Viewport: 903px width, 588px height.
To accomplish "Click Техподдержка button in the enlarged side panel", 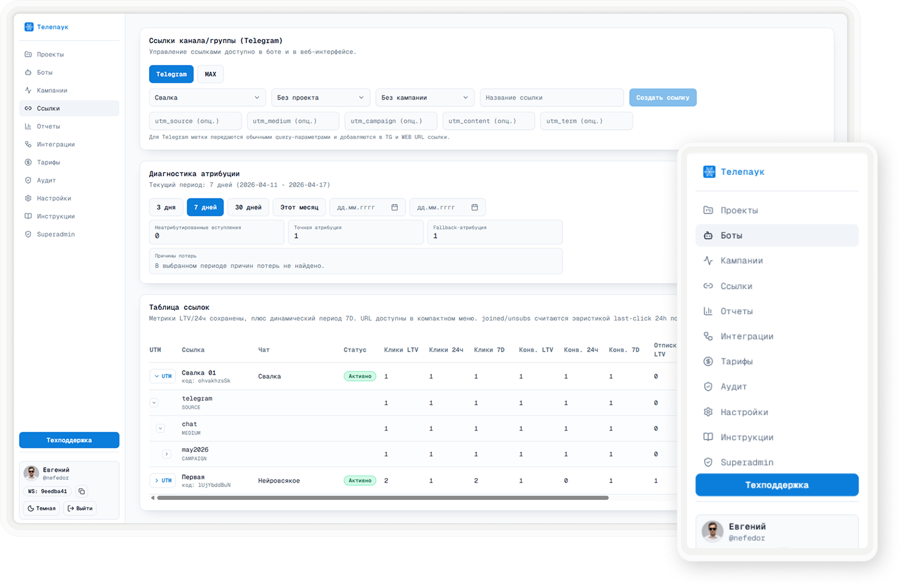I will point(777,485).
